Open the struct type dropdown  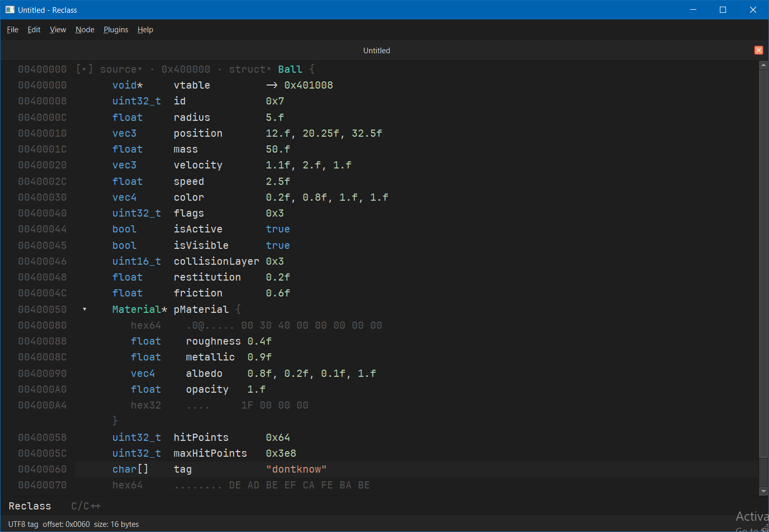pyautogui.click(x=250, y=69)
